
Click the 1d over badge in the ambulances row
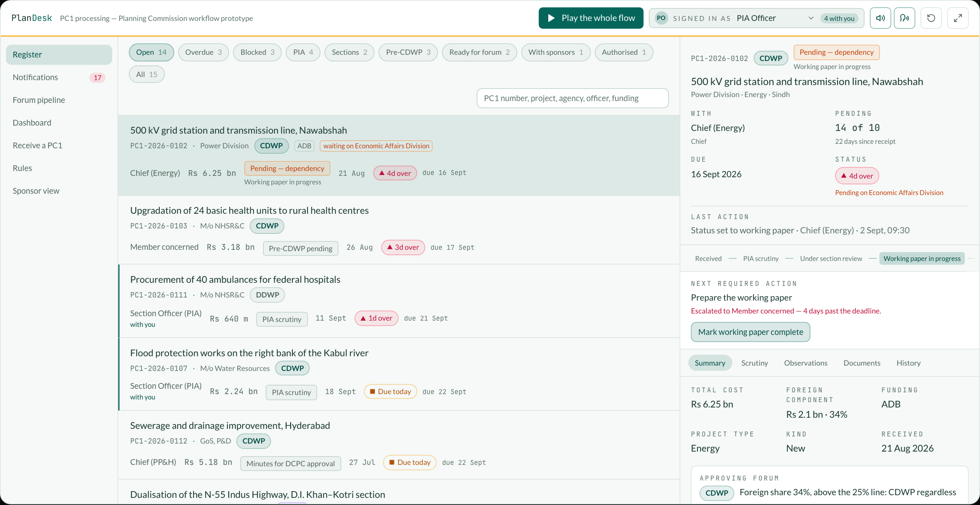pyautogui.click(x=376, y=318)
